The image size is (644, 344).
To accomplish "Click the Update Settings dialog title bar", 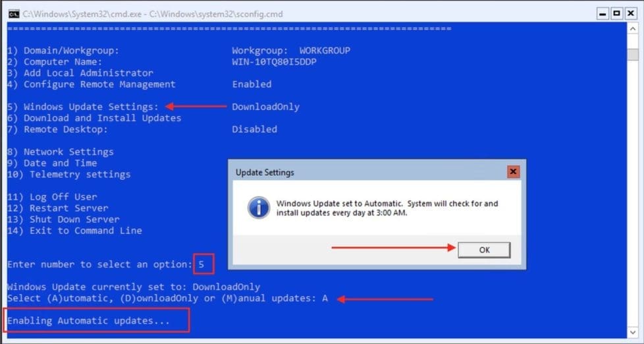I will click(362, 172).
